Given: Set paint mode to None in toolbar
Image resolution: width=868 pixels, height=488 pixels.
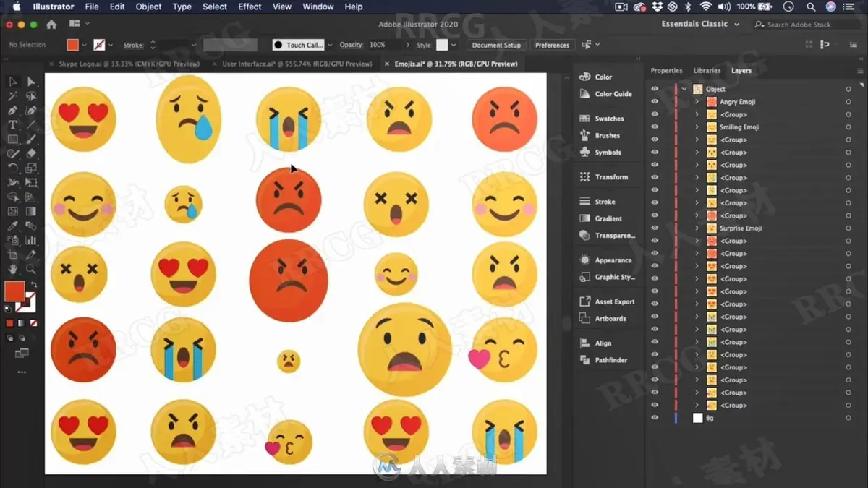Looking at the screenshot, I should tap(33, 323).
